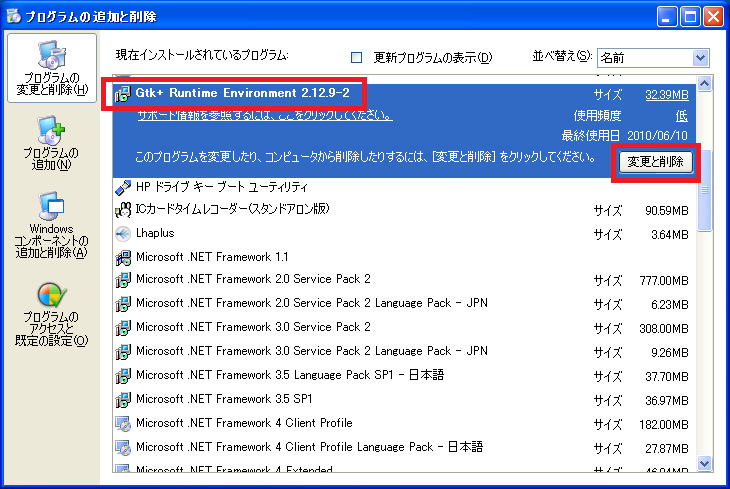This screenshot has height=489, width=730.
Task: Click the Lhaplus program icon
Action: (123, 234)
